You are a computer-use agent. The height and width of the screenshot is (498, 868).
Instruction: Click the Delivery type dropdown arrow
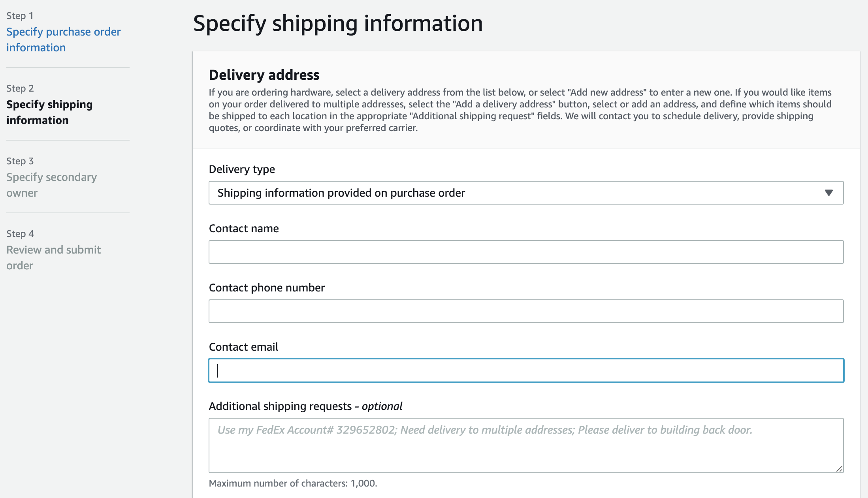(830, 193)
